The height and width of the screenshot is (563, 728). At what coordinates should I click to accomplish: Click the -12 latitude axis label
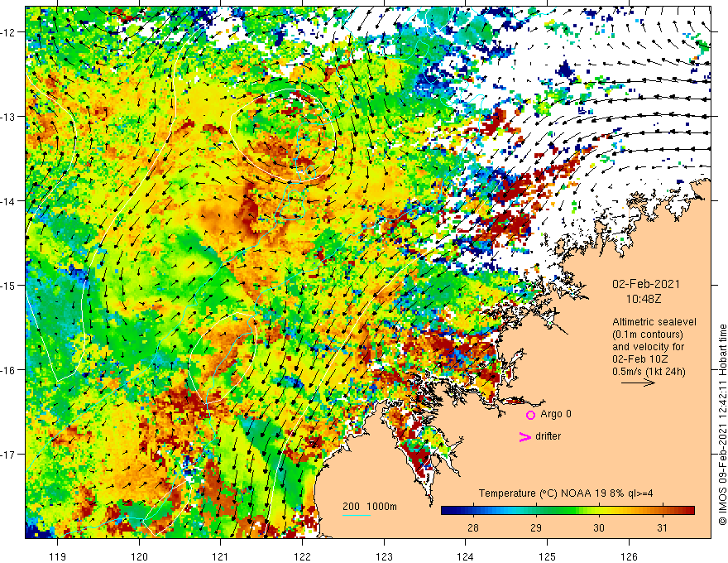pos(8,32)
